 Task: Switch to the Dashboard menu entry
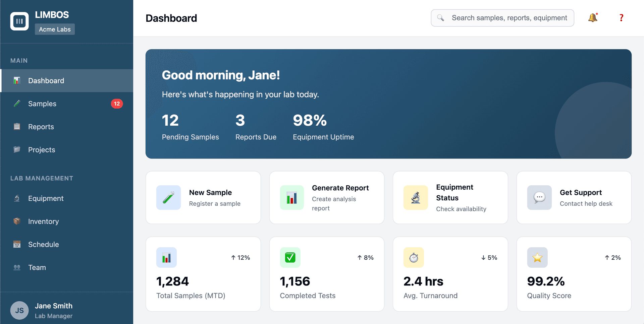coord(46,81)
